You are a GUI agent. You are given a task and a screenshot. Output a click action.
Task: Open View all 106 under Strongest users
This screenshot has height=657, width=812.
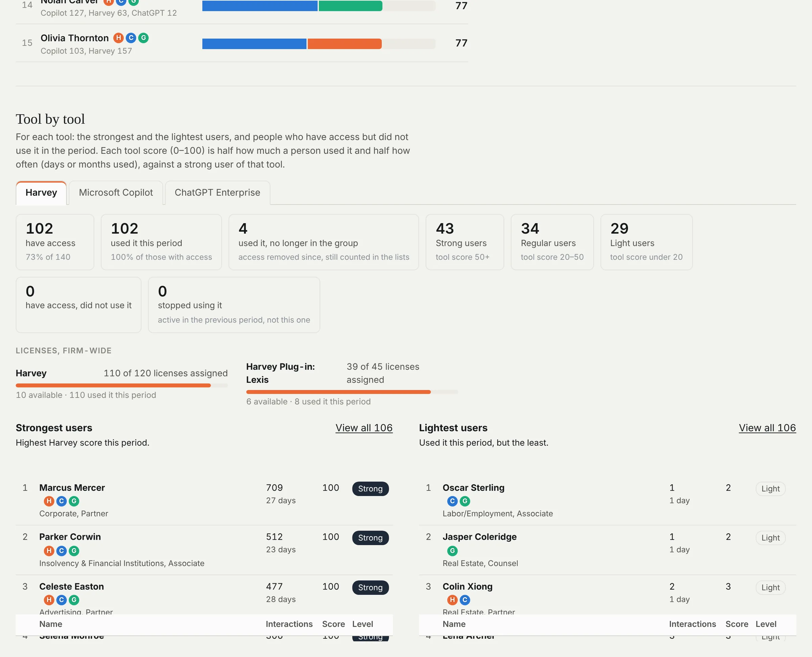[364, 428]
